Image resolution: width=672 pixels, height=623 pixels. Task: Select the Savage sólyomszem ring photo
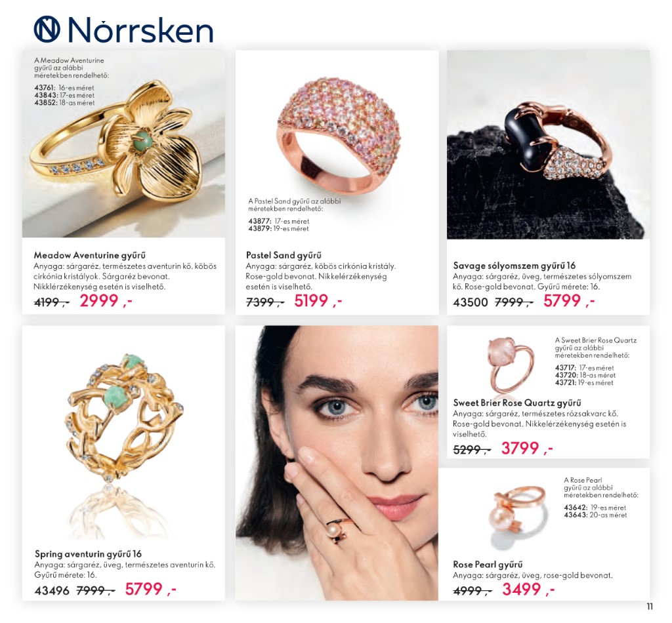click(x=548, y=145)
